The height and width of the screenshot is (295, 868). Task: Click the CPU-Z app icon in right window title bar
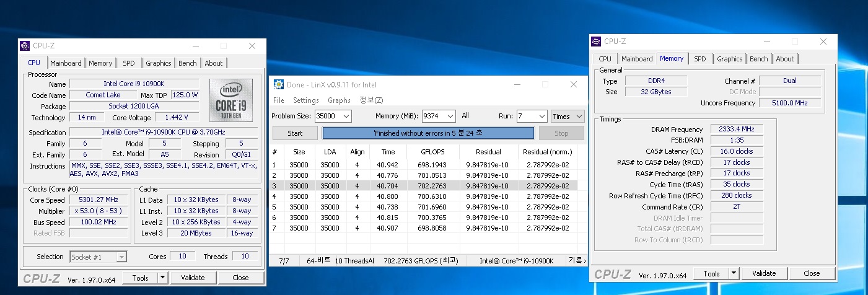coord(595,42)
